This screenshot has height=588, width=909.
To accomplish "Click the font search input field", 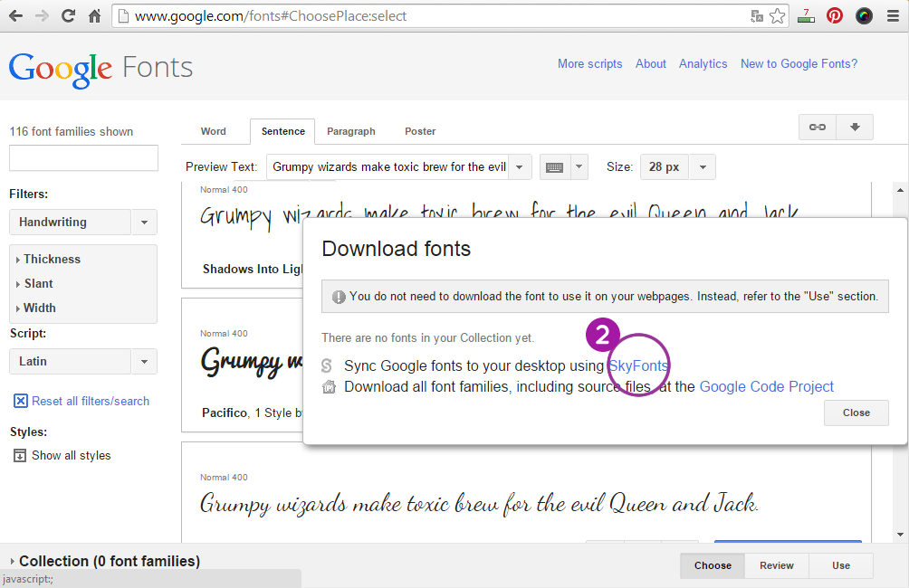I will tap(83, 158).
